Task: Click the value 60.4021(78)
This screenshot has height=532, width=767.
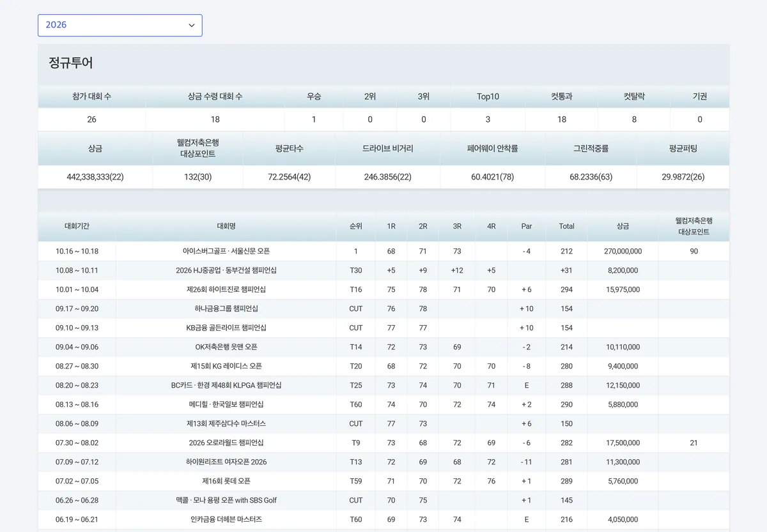Action: [x=493, y=177]
